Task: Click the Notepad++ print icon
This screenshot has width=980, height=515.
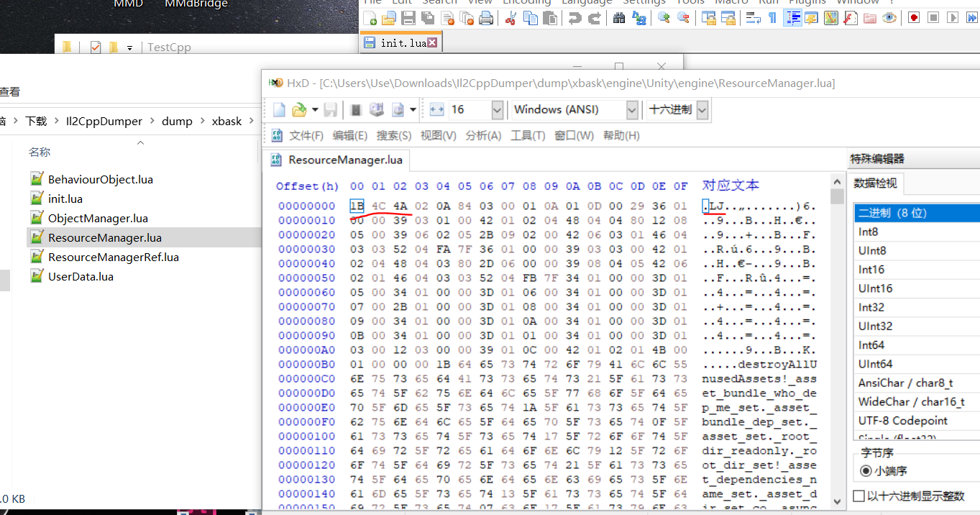Action: [486, 19]
